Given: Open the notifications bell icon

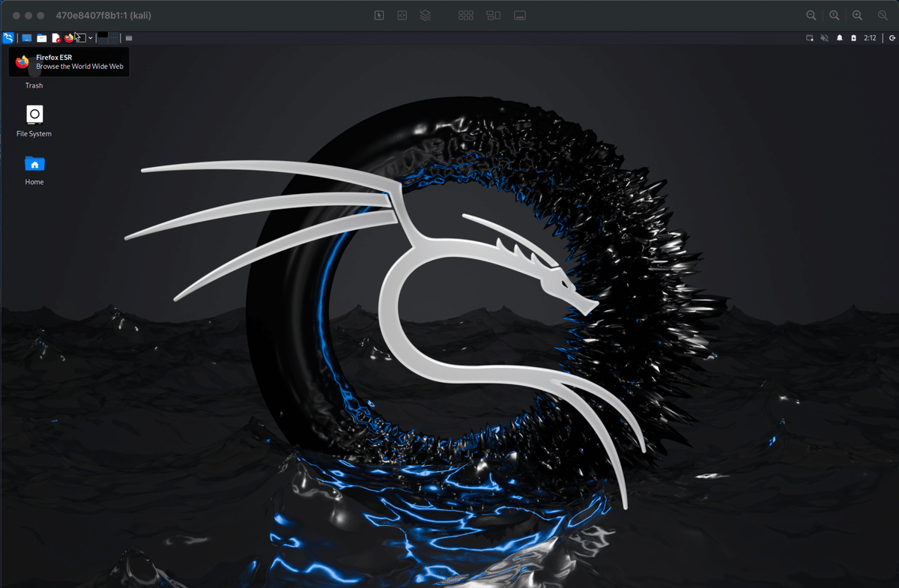Looking at the screenshot, I should pyautogui.click(x=840, y=37).
